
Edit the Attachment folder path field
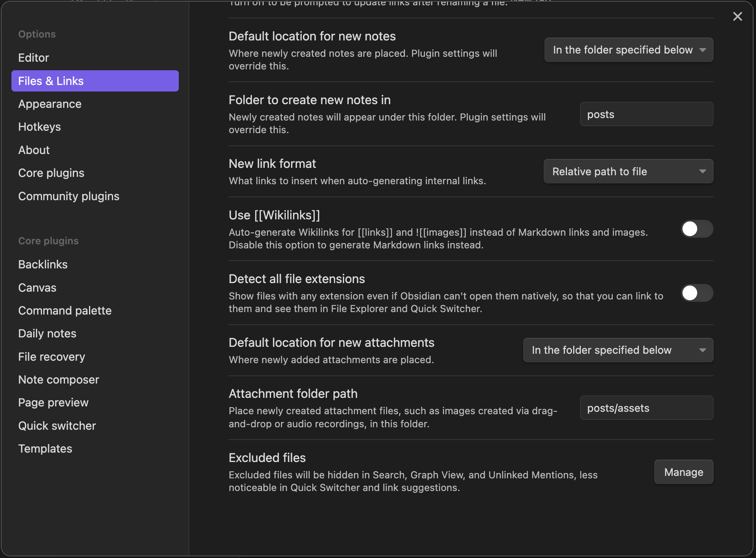pyautogui.click(x=646, y=408)
